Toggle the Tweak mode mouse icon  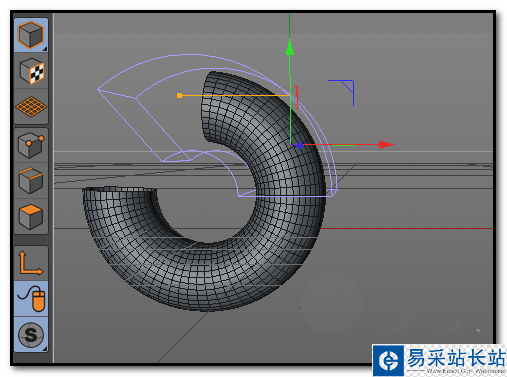[31, 298]
